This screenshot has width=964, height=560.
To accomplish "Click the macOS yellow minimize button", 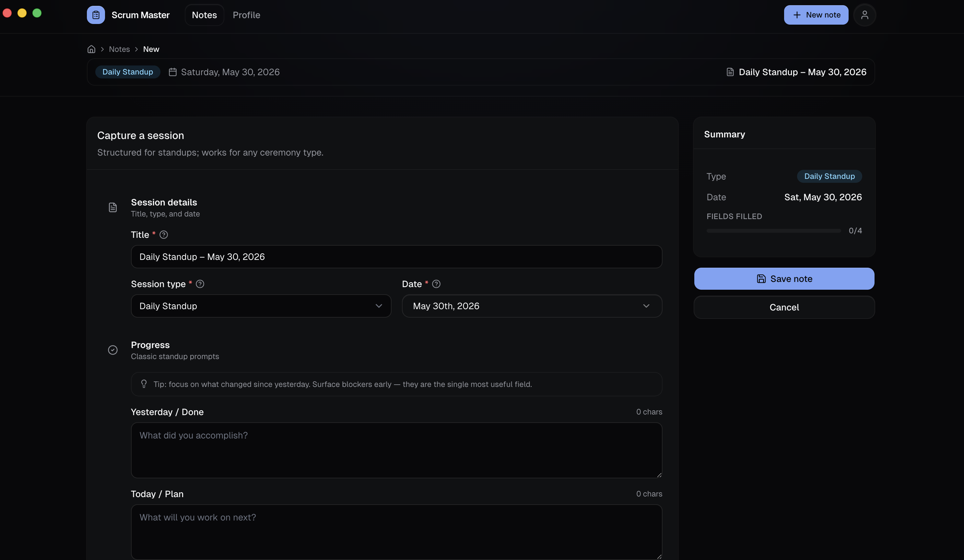I will 22,13.
